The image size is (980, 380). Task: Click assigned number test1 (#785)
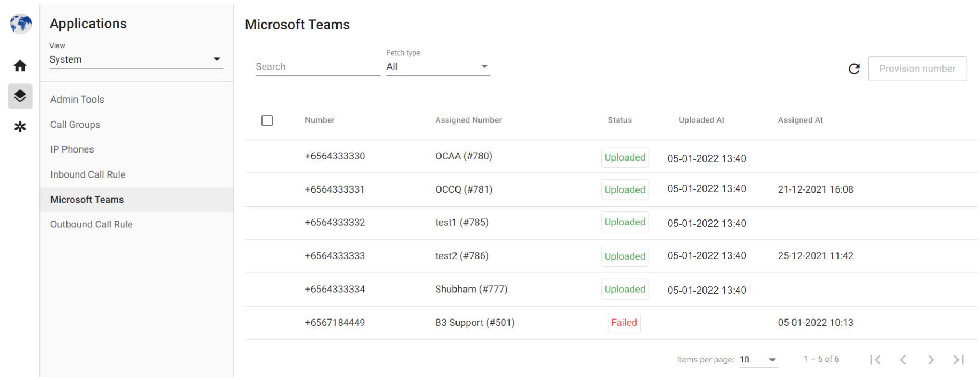tap(462, 223)
